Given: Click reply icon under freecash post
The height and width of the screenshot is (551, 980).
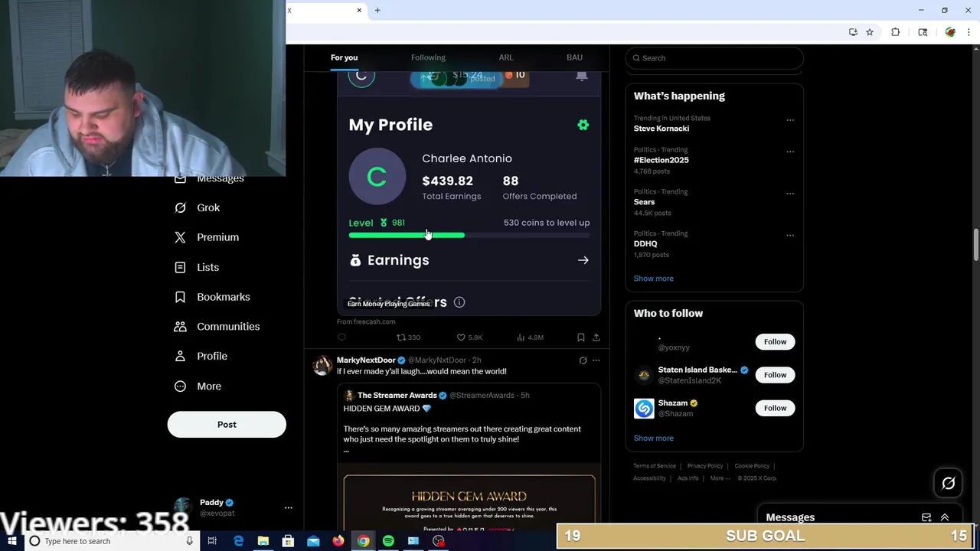Looking at the screenshot, I should pos(341,337).
